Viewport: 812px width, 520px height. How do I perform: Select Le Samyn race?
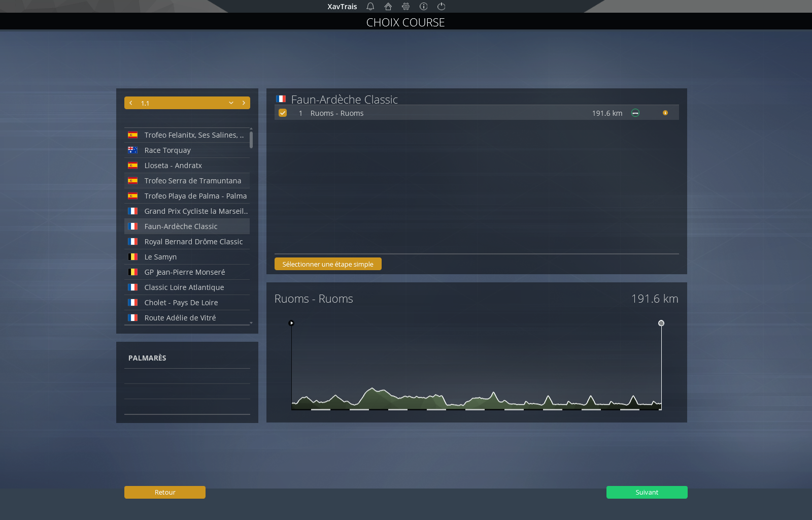pyautogui.click(x=187, y=257)
